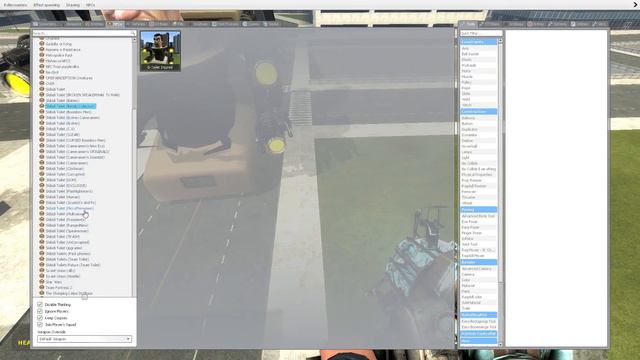Image resolution: width=640 pixels, height=360 pixels.
Task: Open the Drawing menu in top bar
Action: pyautogui.click(x=73, y=5)
